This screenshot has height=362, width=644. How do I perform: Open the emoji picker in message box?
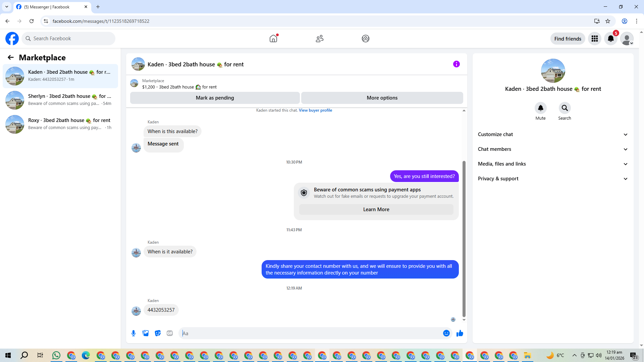446,333
